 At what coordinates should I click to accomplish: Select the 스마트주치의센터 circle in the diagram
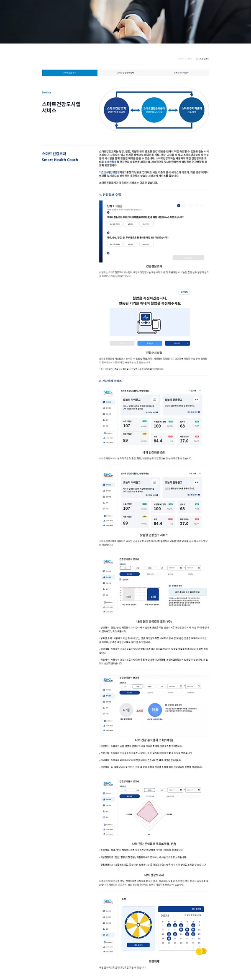pyautogui.click(x=192, y=110)
